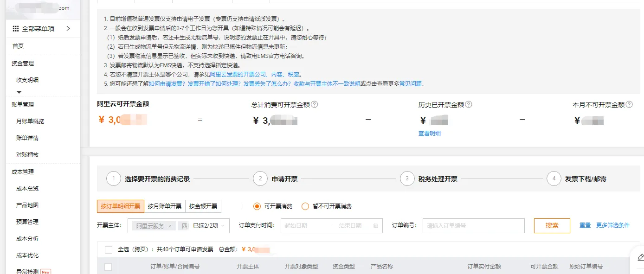Click the grid icon beside 全部菜单项
The width and height of the screenshot is (644, 274).
[15, 28]
